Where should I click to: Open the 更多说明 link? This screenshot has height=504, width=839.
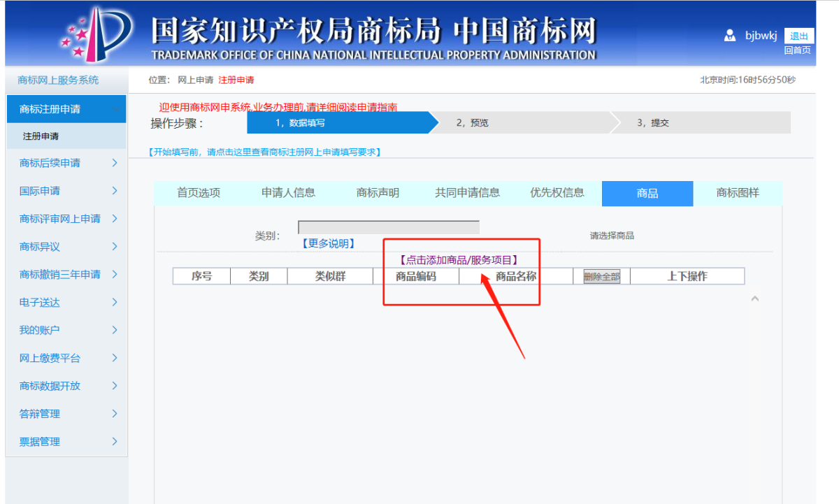pyautogui.click(x=327, y=243)
